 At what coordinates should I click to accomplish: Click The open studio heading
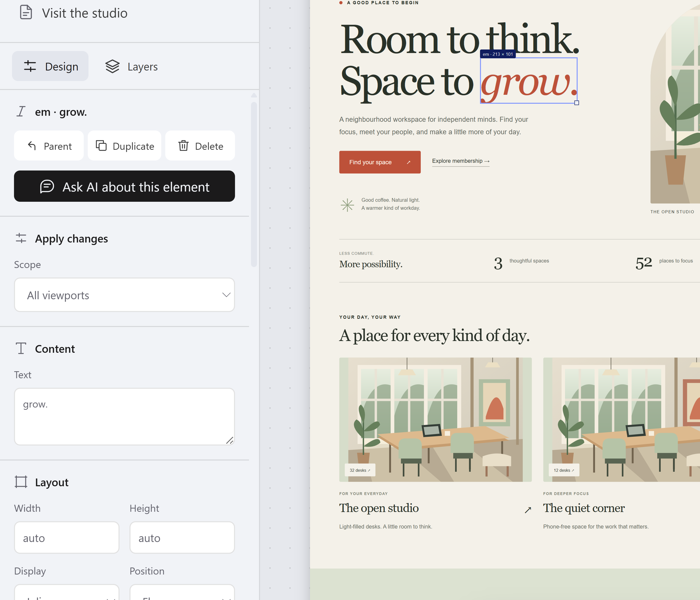[x=379, y=508]
